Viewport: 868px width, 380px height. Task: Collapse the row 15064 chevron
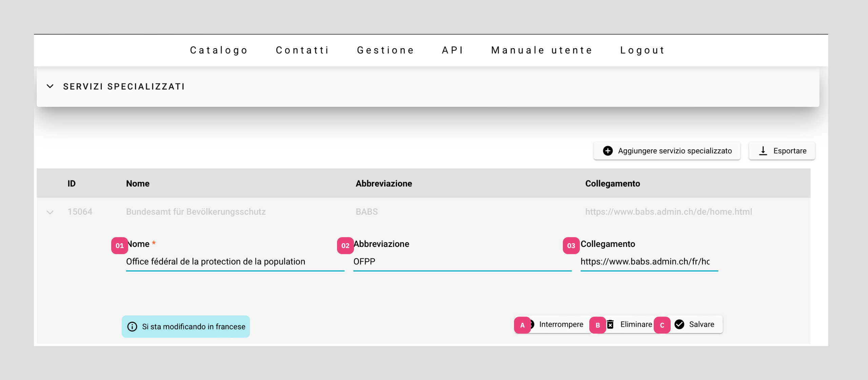point(50,212)
